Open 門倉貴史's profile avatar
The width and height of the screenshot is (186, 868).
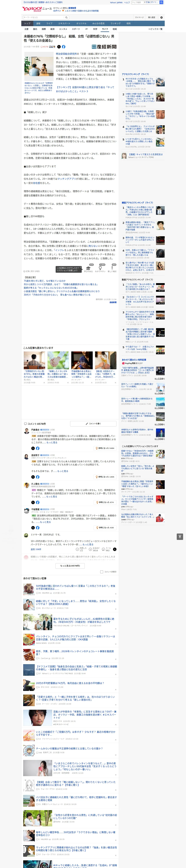point(26,431)
